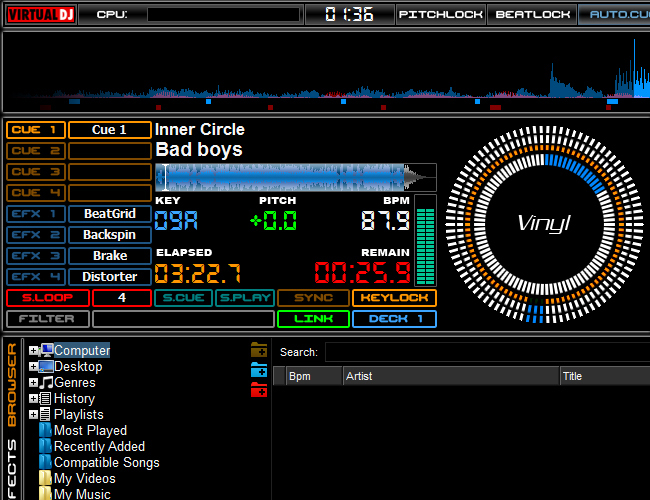Click the top rhythm waveform display
The height and width of the screenshot is (500, 650).
click(x=327, y=71)
